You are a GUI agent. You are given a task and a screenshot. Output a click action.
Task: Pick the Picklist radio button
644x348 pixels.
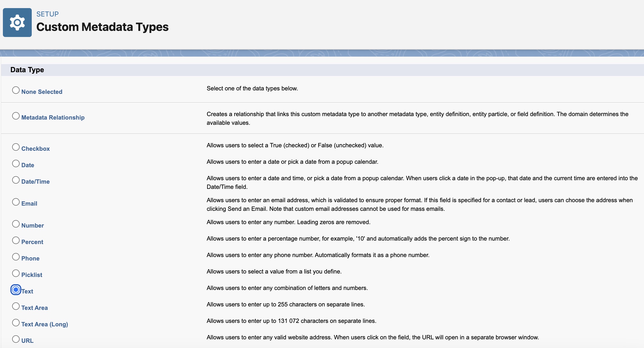pyautogui.click(x=16, y=273)
